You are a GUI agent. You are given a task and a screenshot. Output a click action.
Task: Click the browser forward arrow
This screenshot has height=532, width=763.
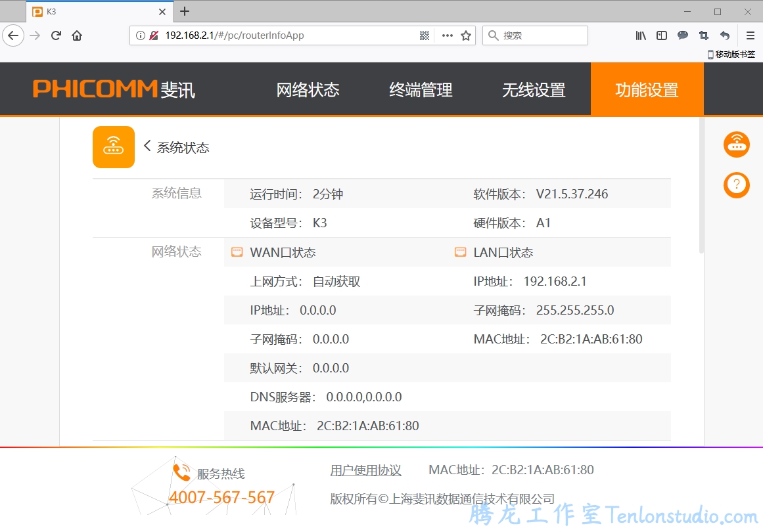[35, 35]
